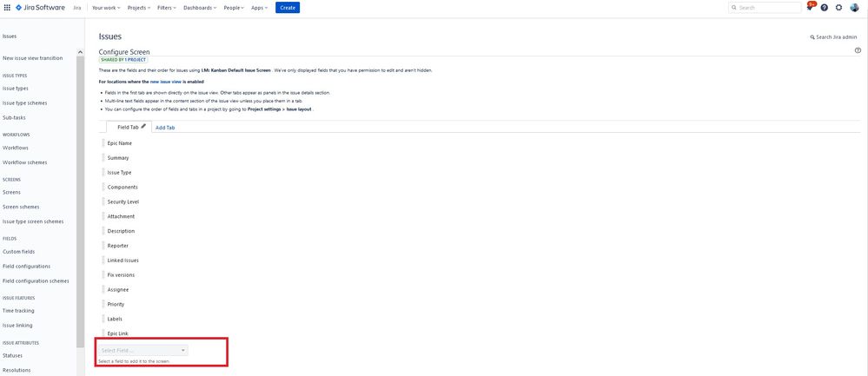Click the Jira Software logo

[x=40, y=8]
